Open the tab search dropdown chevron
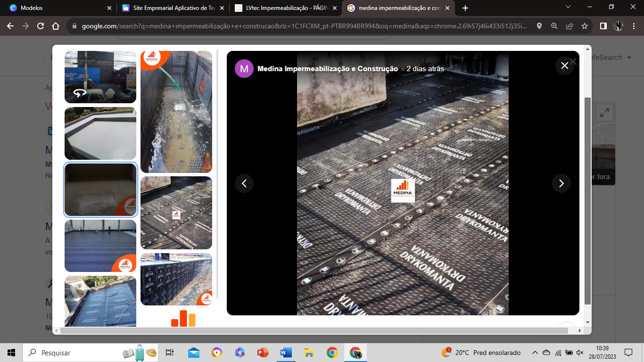The image size is (644, 362). [568, 7]
